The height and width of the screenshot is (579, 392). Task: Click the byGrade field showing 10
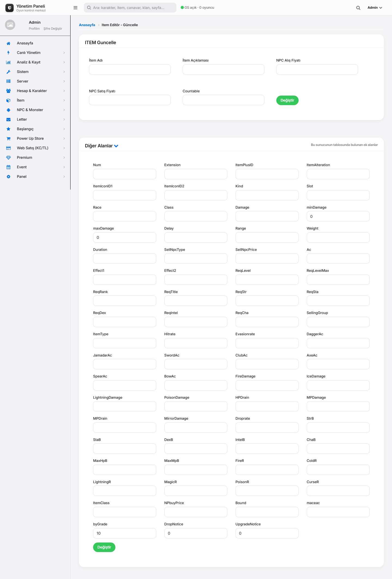coord(125,533)
